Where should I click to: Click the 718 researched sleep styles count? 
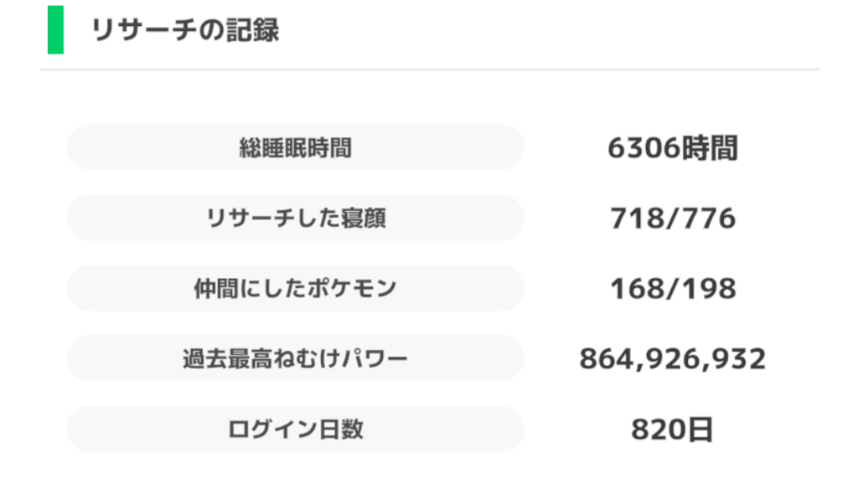tap(634, 219)
